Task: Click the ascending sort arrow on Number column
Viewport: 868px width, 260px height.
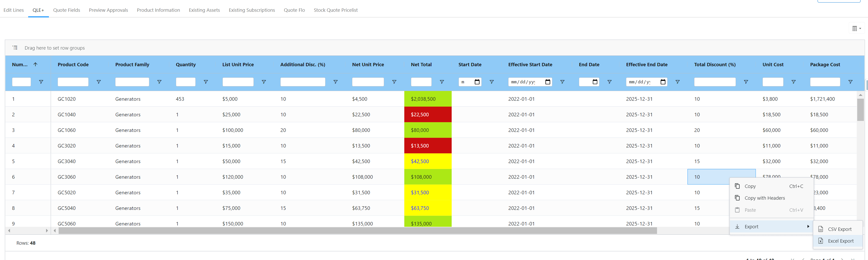Action: tap(36, 64)
